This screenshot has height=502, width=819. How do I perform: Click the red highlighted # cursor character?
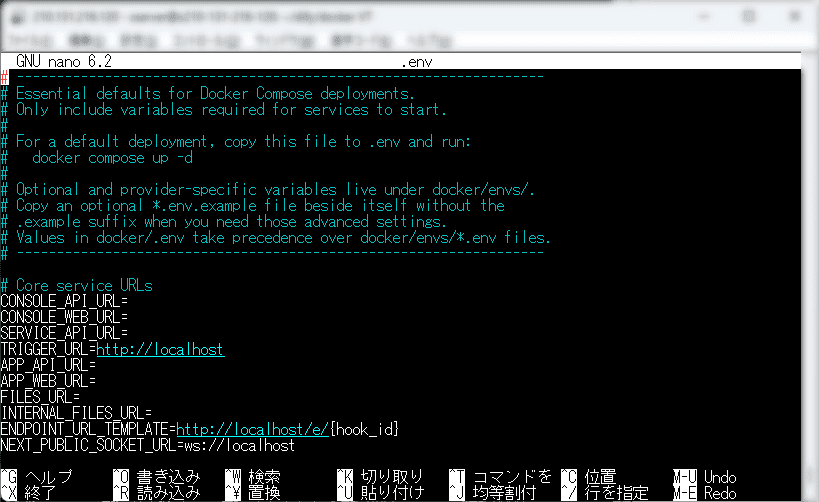pos(4,78)
